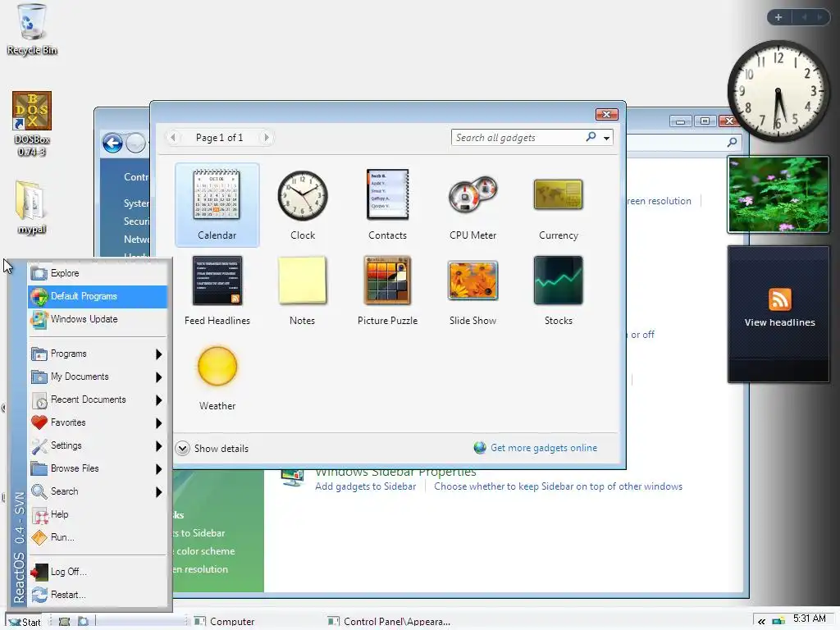The width and height of the screenshot is (840, 630).
Task: Expand the My Documents submenu
Action: (x=158, y=377)
